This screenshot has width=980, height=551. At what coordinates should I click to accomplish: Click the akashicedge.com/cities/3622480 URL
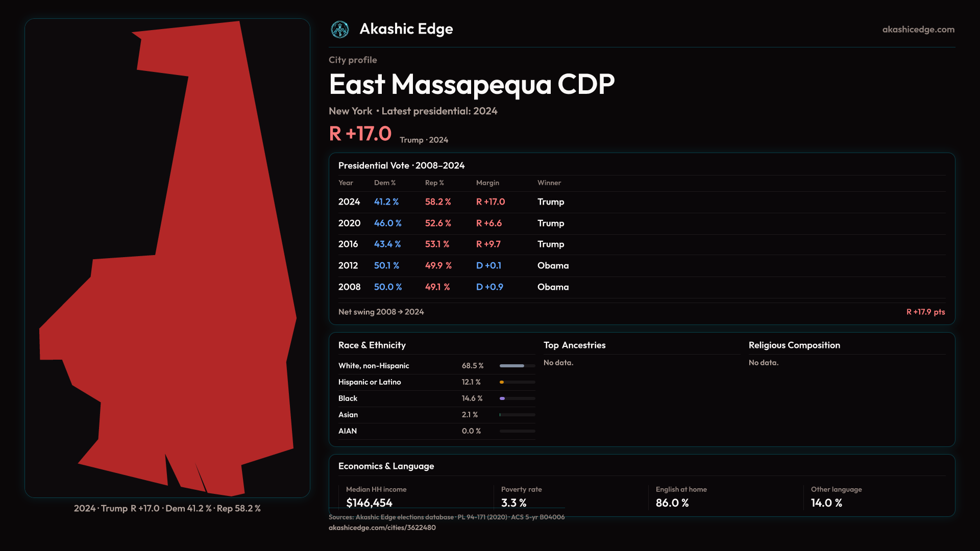tap(382, 528)
